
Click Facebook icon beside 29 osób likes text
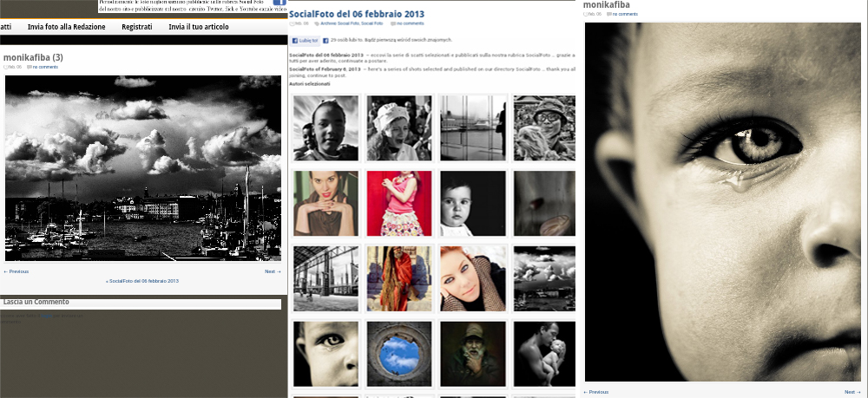click(x=326, y=41)
